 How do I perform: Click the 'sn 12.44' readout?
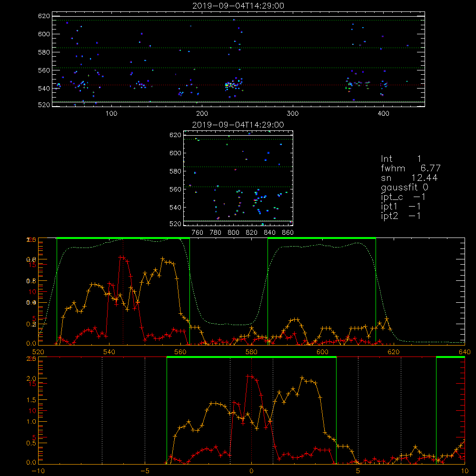[409, 178]
